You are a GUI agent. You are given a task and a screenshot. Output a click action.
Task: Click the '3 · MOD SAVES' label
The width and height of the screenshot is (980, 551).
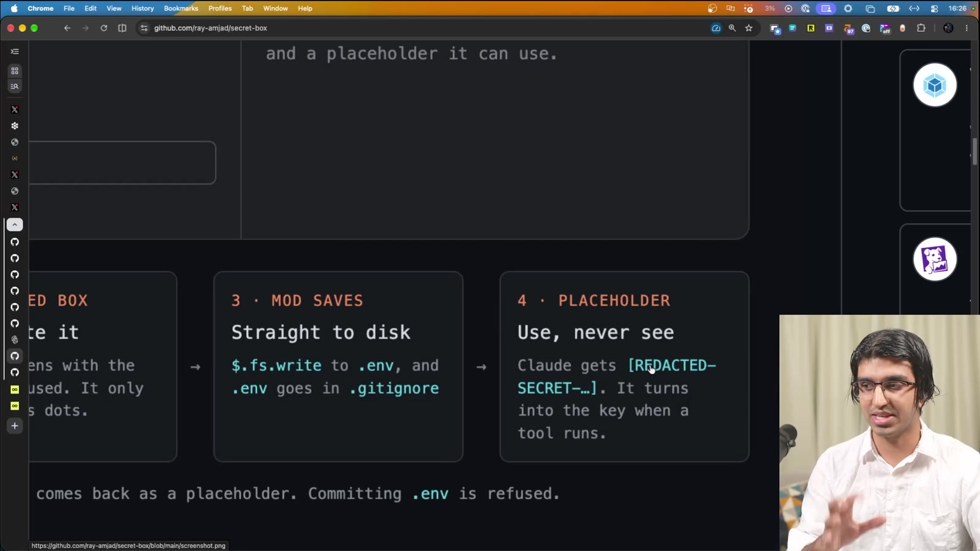297,301
